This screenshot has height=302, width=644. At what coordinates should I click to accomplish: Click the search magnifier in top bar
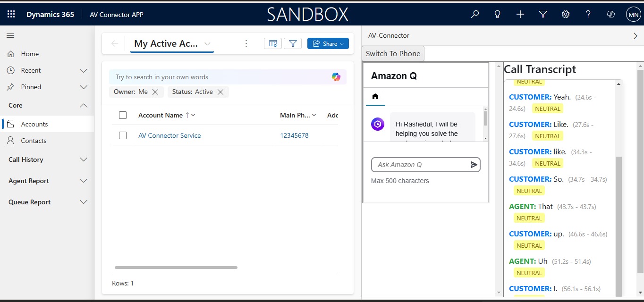pos(475,15)
